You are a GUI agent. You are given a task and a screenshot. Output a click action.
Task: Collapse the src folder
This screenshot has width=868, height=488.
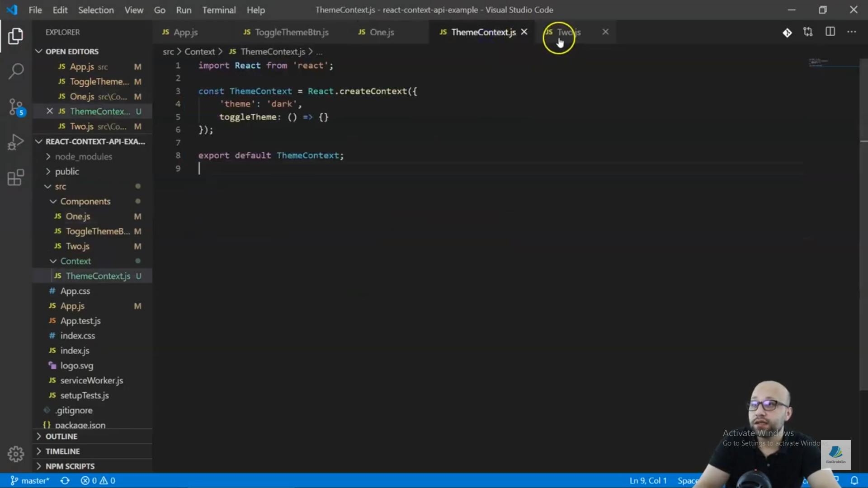[x=61, y=186]
